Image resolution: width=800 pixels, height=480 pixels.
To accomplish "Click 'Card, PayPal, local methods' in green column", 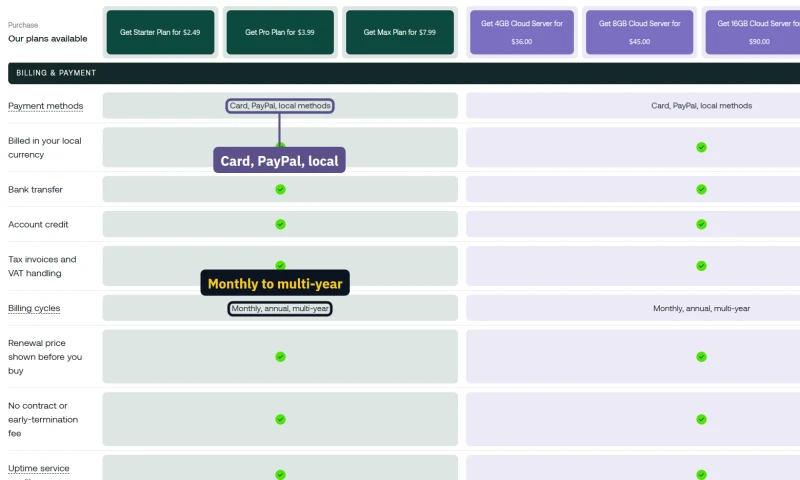I will point(280,106).
